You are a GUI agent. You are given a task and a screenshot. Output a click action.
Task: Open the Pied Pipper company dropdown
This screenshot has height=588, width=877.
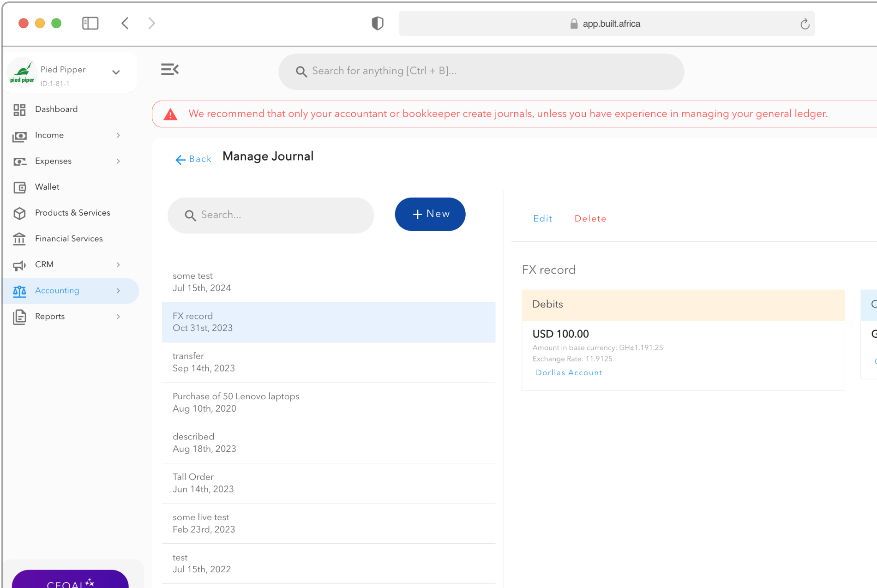tap(116, 72)
